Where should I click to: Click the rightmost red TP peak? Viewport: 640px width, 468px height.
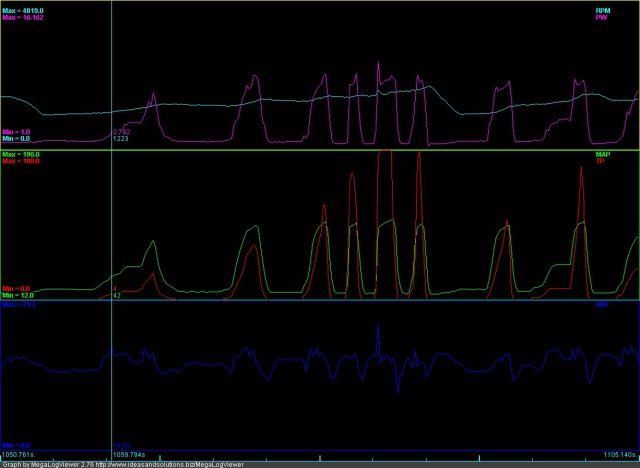tap(582, 190)
